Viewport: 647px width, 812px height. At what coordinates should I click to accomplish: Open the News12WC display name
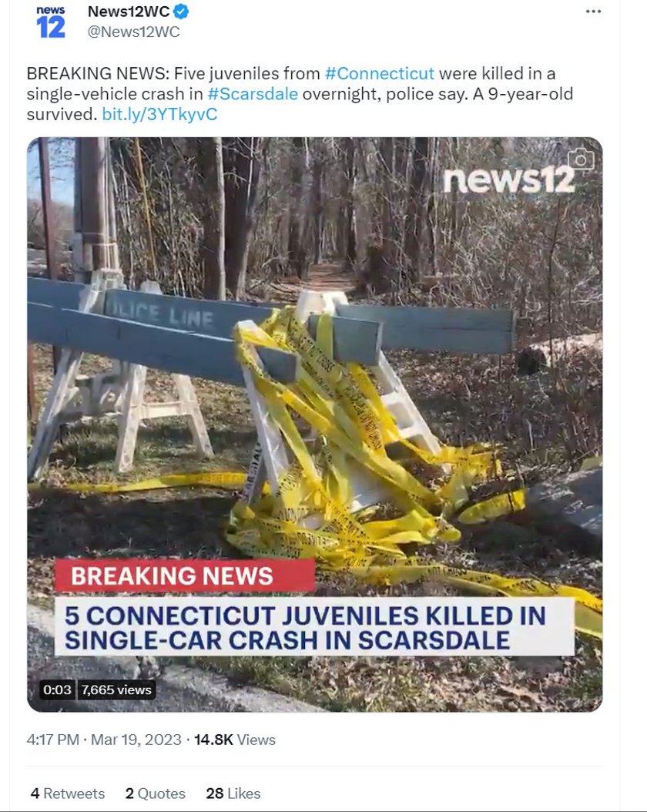pyautogui.click(x=129, y=11)
